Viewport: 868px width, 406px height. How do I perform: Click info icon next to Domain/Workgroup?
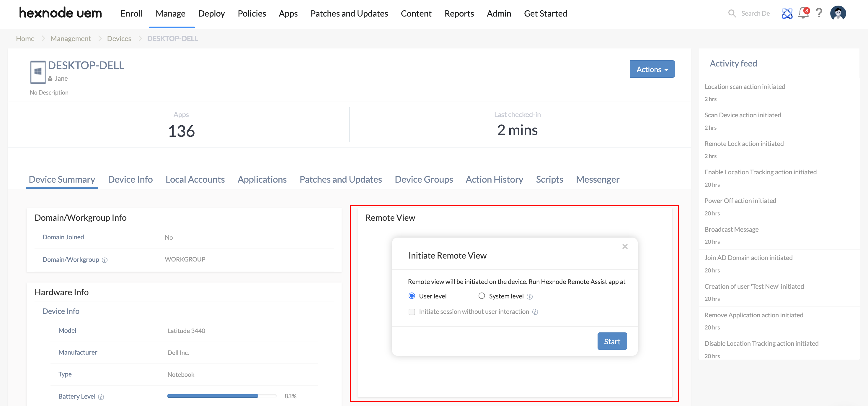[105, 260]
